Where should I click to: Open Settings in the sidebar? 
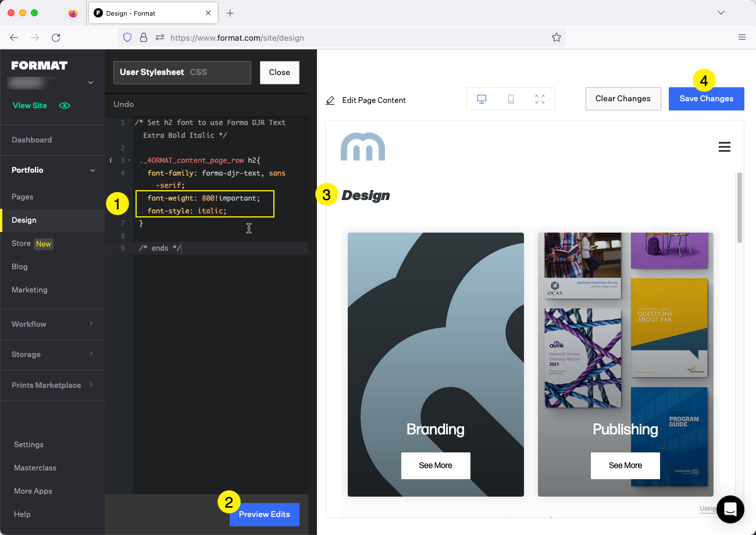pyautogui.click(x=28, y=444)
